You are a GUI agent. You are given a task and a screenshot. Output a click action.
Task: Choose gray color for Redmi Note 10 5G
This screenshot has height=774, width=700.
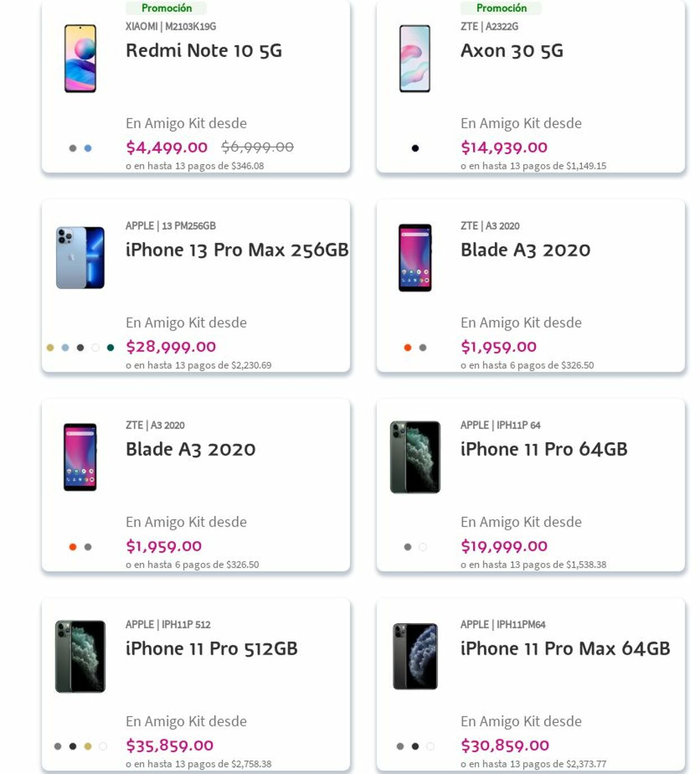73,148
